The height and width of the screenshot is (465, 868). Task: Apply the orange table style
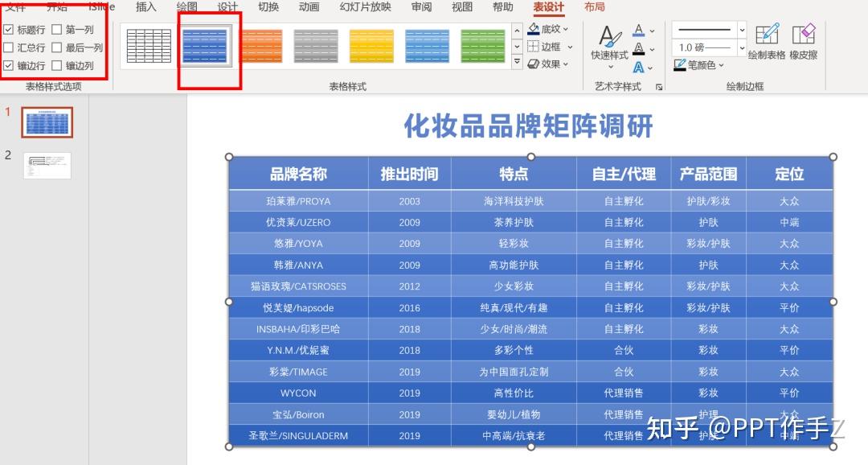(x=260, y=46)
